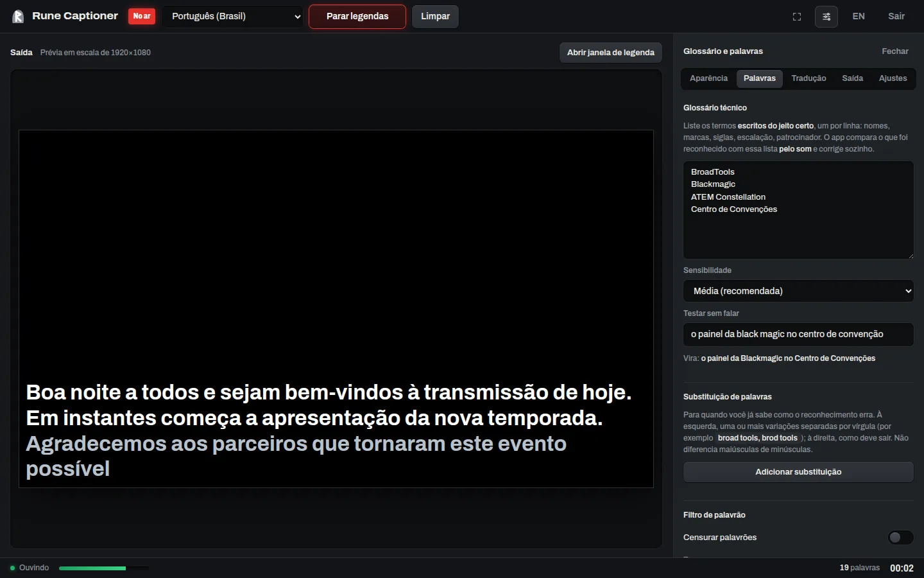Screen dimensions: 924x578
Task: Click "Prévia em escala de 1920×1080" text
Action: (x=96, y=53)
